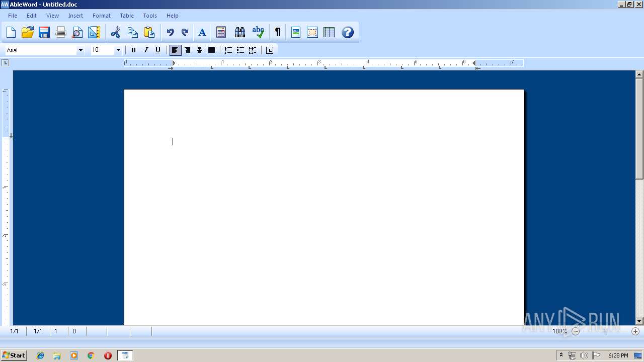Open the Format menu
The height and width of the screenshot is (362, 644).
pos(101,16)
